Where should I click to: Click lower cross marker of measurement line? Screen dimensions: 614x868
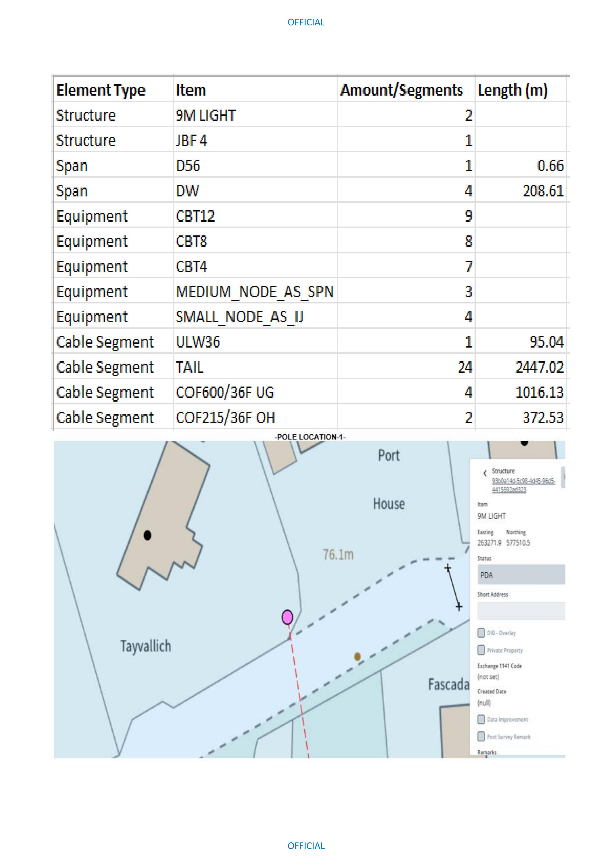[459, 607]
